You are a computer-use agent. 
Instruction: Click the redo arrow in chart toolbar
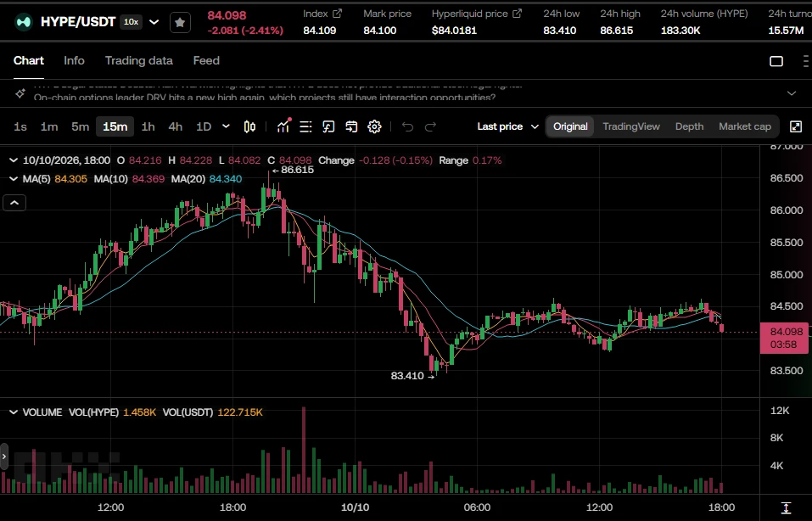point(430,126)
